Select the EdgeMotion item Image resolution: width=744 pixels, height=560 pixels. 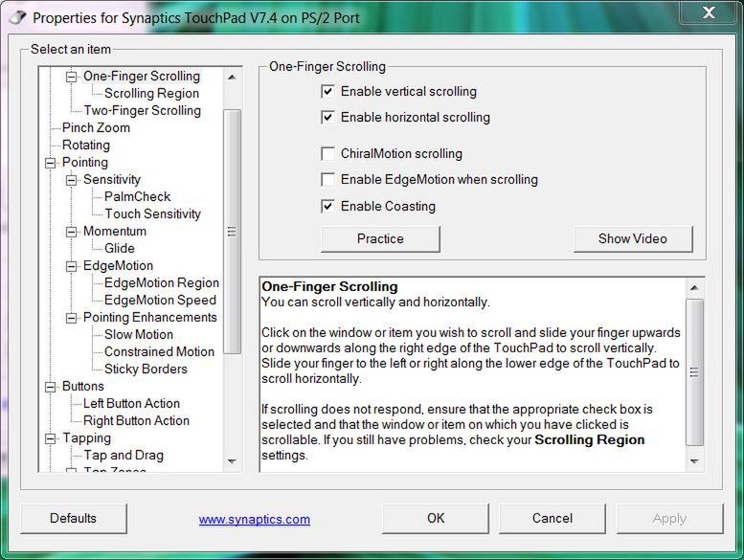point(118,265)
